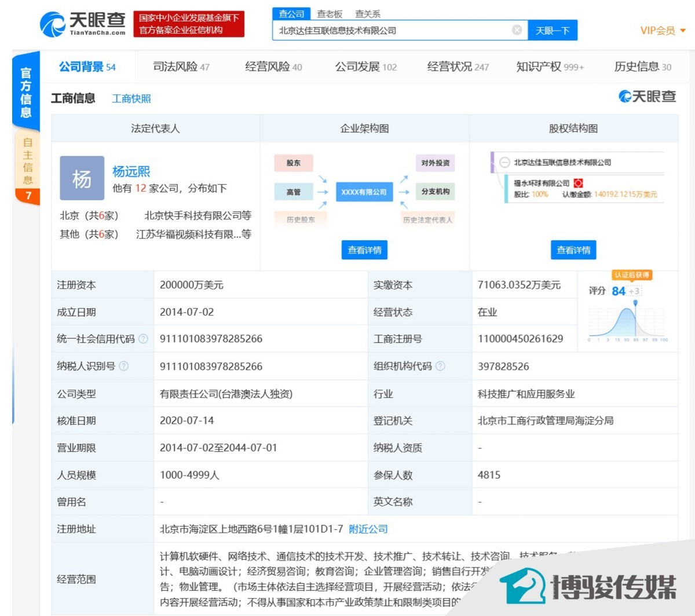695x616 pixels.
Task: Click the 福永环球有限公司 shareholder entry
Action: [x=542, y=183]
